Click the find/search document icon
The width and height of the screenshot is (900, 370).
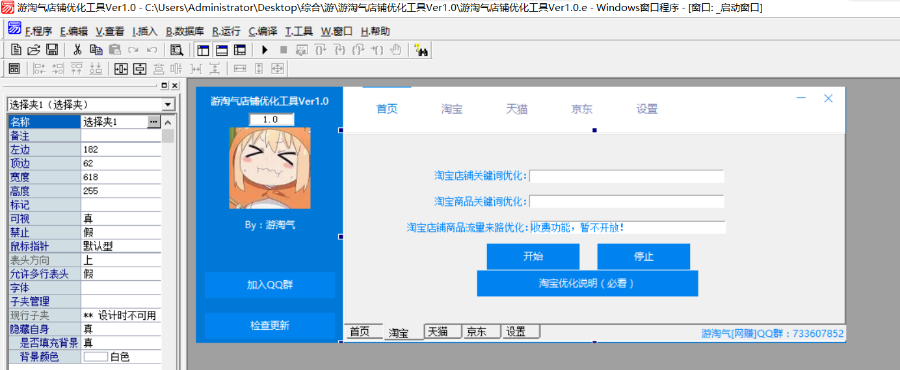[x=176, y=50]
